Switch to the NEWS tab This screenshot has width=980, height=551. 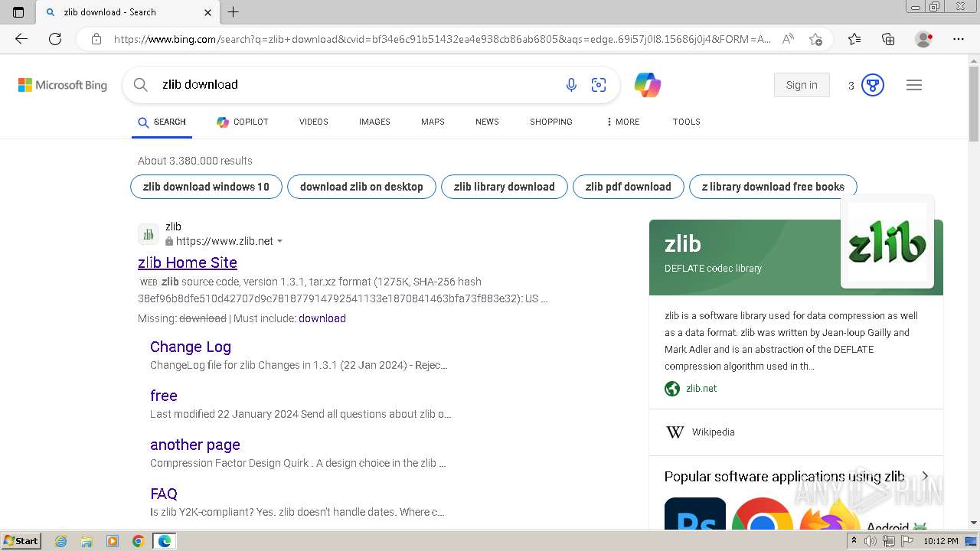(487, 122)
